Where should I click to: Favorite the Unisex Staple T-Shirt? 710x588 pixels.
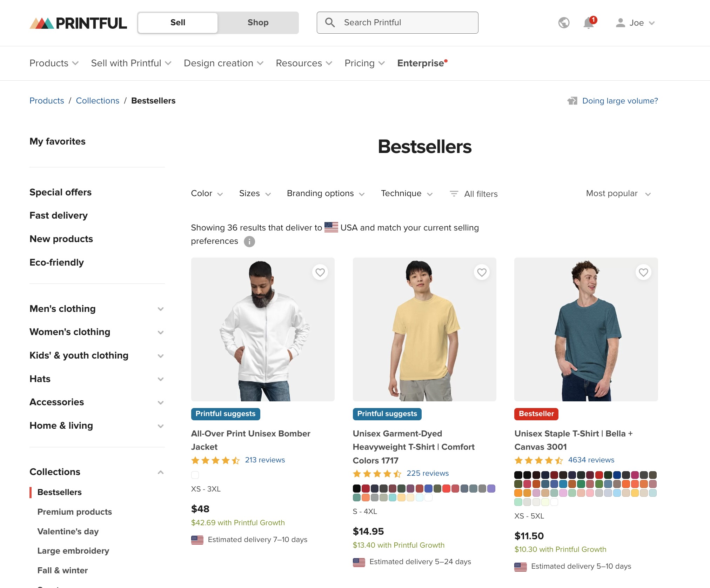(x=643, y=272)
